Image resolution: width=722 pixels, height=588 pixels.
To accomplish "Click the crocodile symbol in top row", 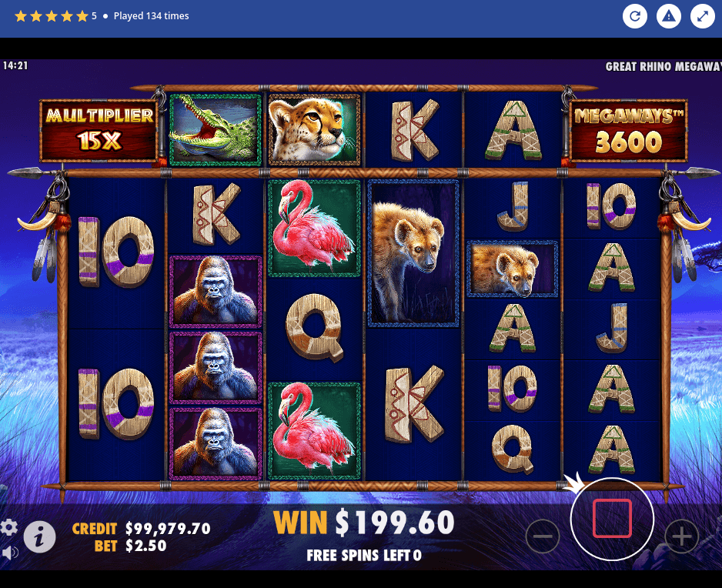I will (x=216, y=130).
